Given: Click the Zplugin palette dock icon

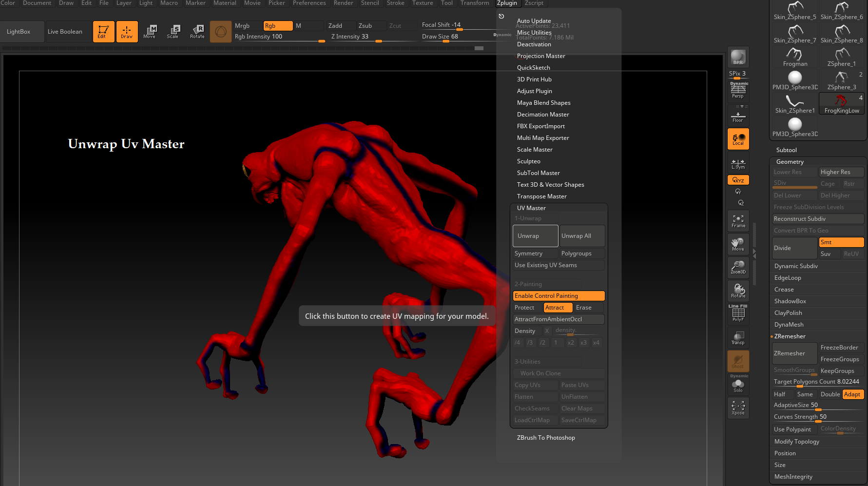Looking at the screenshot, I should [501, 16].
